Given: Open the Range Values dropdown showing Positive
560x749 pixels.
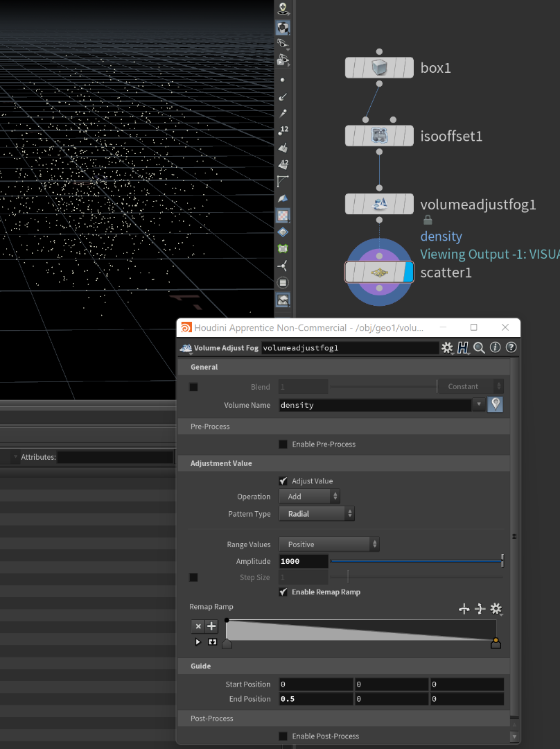Looking at the screenshot, I should click(329, 544).
